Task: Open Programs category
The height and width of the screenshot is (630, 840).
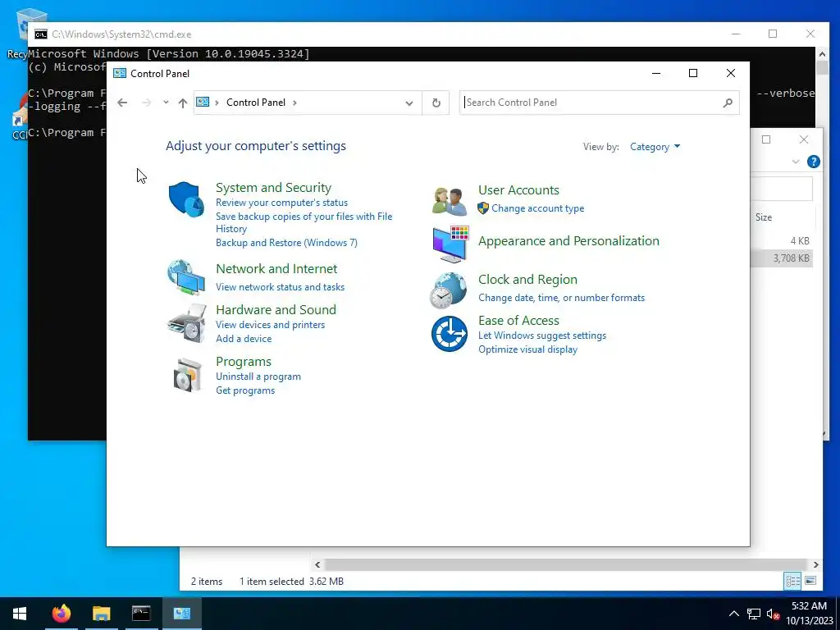Action: (243, 362)
